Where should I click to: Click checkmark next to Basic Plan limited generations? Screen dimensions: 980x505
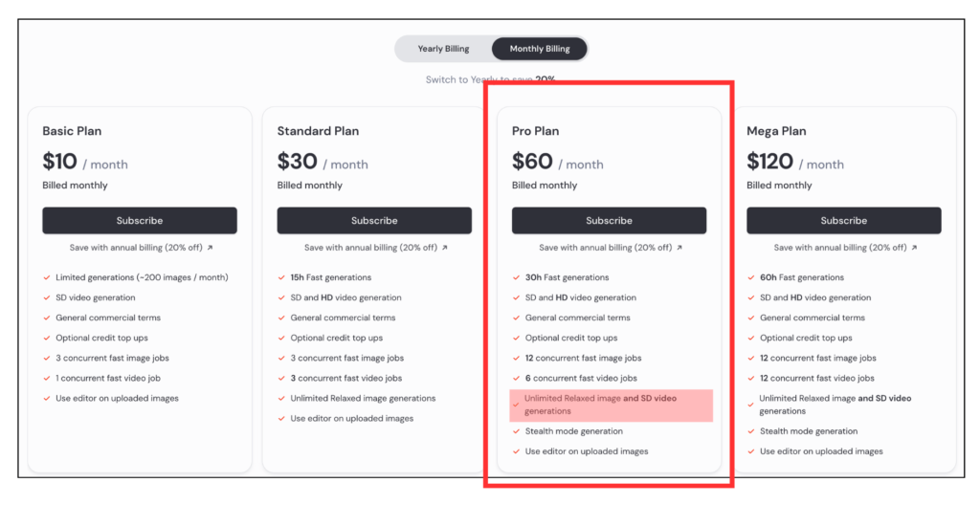[x=46, y=277]
